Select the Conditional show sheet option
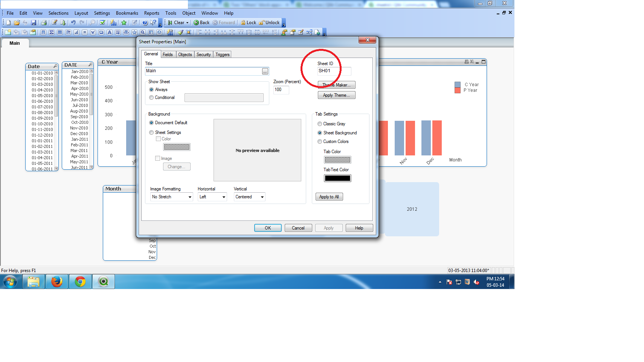The height and width of the screenshot is (362, 644). 151,97
